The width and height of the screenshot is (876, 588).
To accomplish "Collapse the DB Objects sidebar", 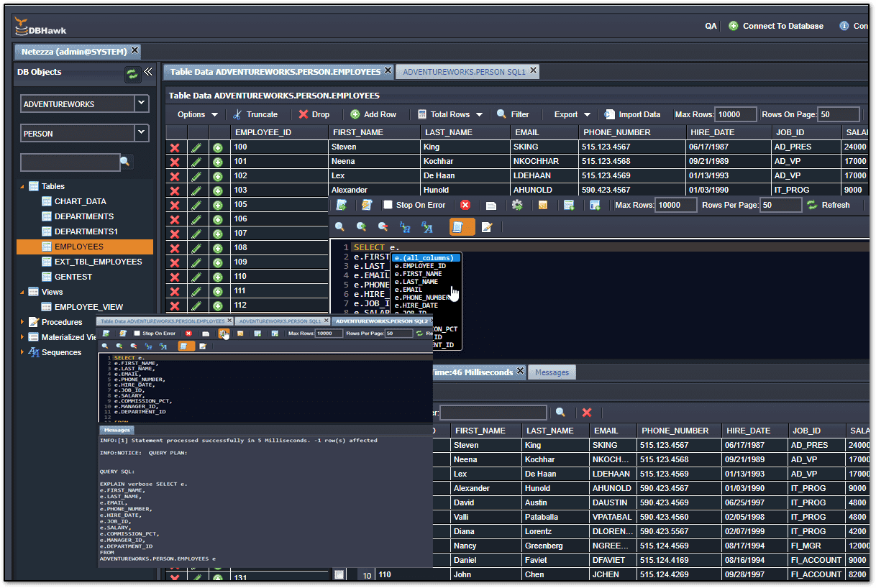I will point(148,72).
